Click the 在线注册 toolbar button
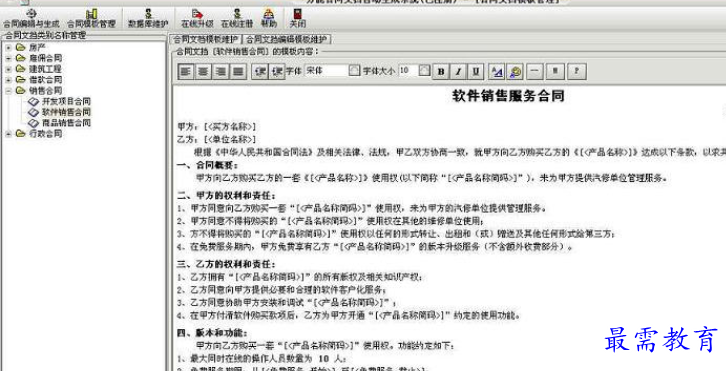Screen dimensions: 726x371 (237, 19)
